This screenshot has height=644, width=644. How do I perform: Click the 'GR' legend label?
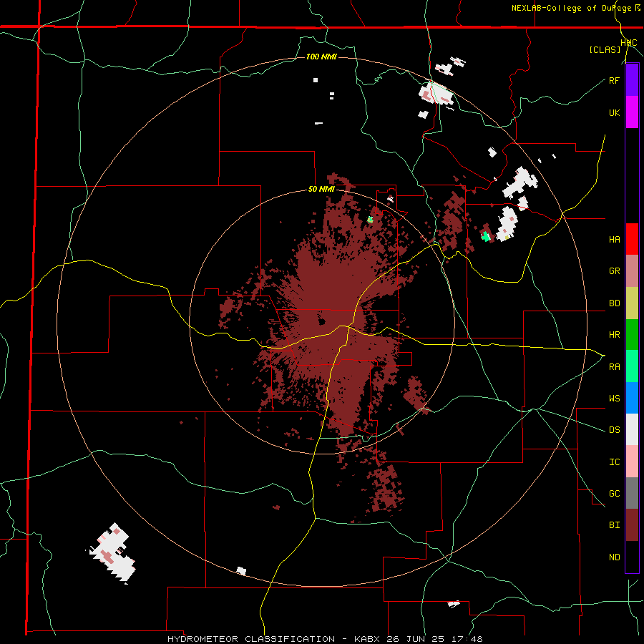[x=615, y=271]
